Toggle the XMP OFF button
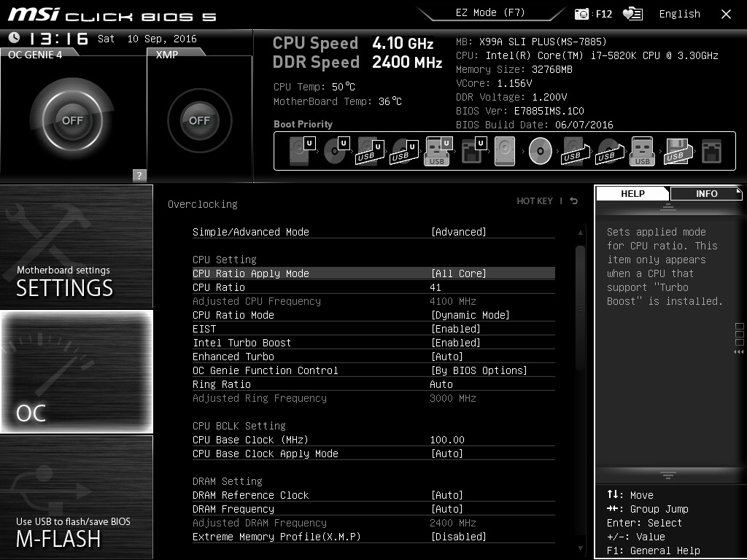Screen dimensions: 747x560 (200, 120)
